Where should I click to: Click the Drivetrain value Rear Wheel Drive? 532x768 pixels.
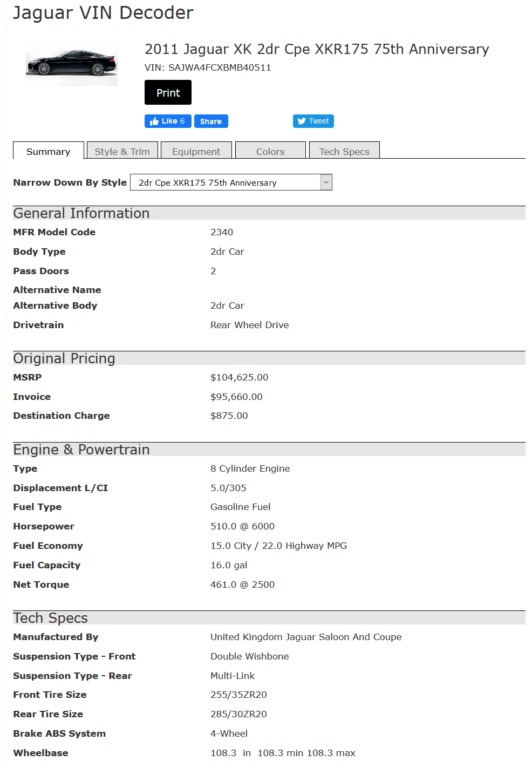(250, 325)
